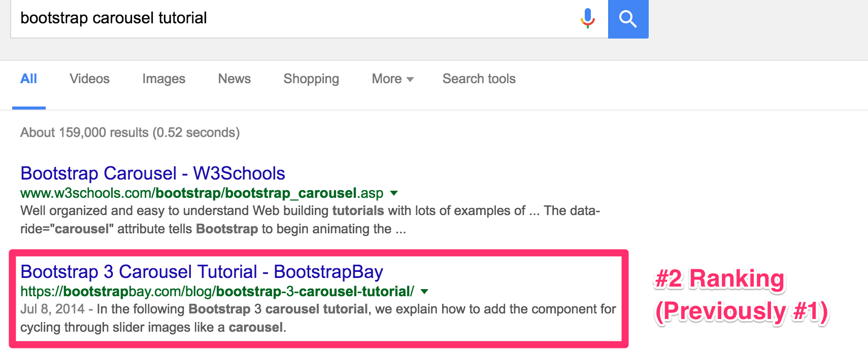Expand options arrow beside w3schools URL

tap(394, 193)
